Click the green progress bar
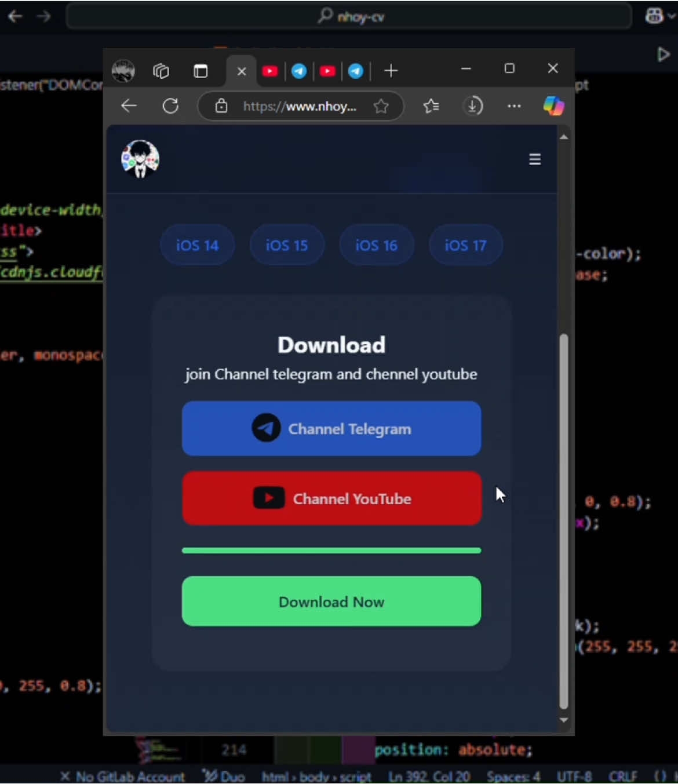The width and height of the screenshot is (678, 784). click(x=331, y=550)
